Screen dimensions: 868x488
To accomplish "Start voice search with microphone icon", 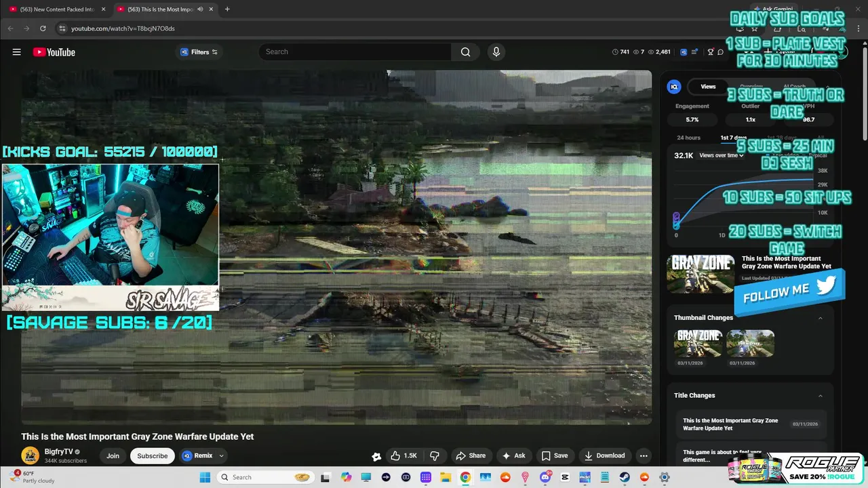I will click(x=496, y=52).
